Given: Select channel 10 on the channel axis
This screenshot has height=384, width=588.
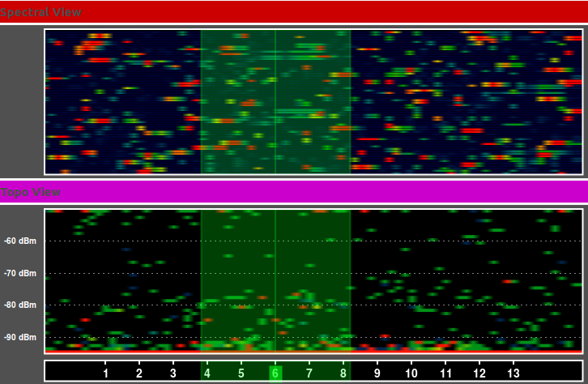Looking at the screenshot, I should [411, 373].
